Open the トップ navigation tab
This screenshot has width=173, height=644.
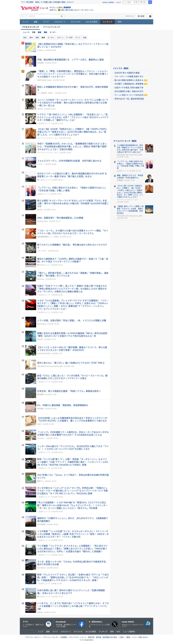click(x=26, y=22)
